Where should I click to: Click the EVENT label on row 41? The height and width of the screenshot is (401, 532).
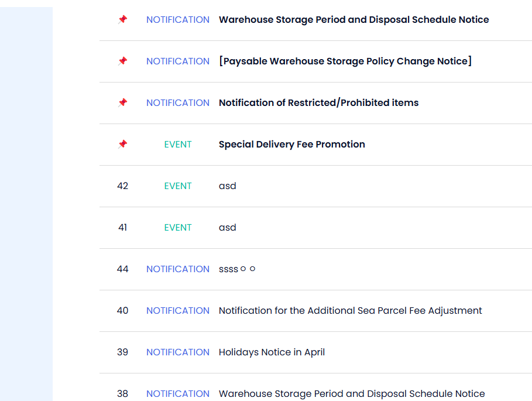[x=178, y=228]
